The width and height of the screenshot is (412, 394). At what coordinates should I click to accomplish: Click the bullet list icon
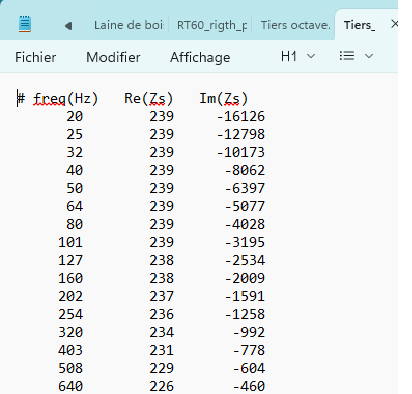coord(347,56)
